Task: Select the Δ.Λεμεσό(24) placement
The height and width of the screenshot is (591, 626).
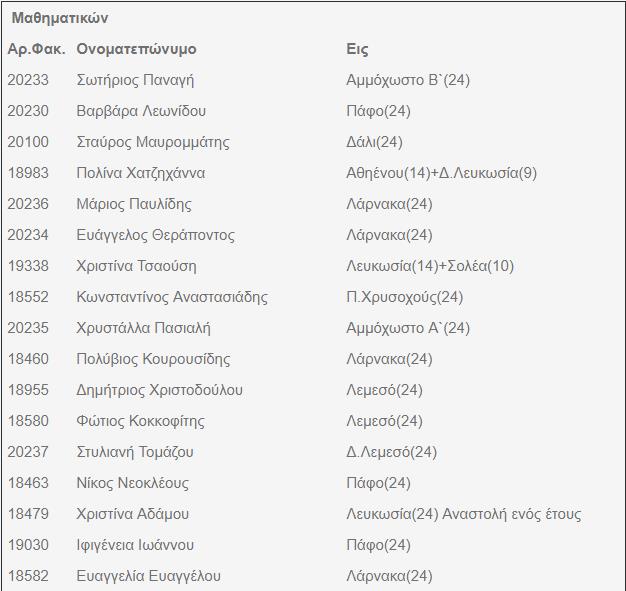Action: click(x=391, y=452)
